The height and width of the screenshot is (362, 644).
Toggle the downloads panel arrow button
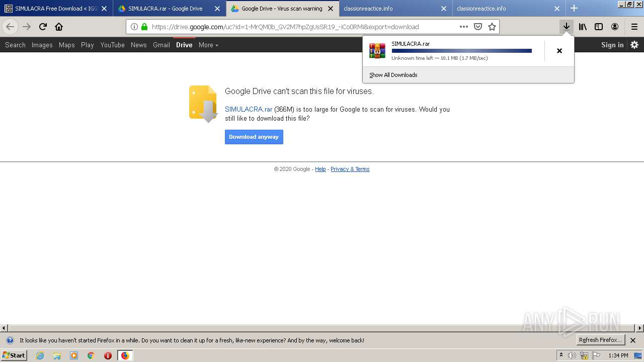567,27
